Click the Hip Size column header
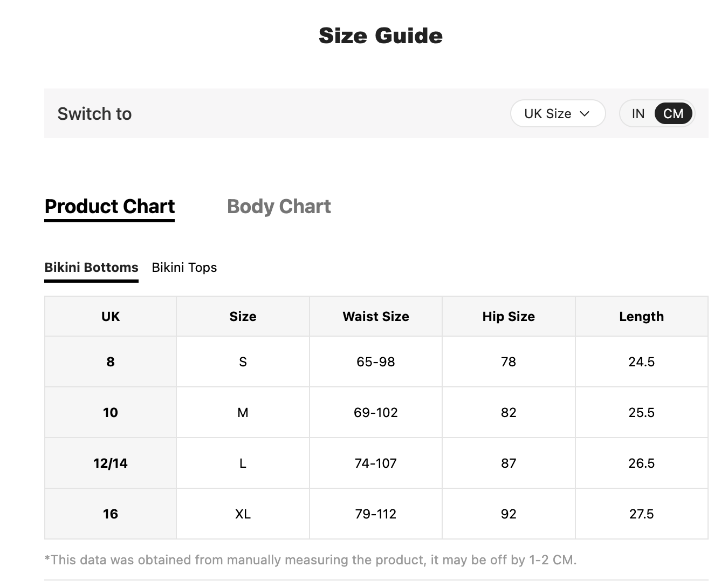Image resolution: width=728 pixels, height=587 pixels. click(x=509, y=316)
